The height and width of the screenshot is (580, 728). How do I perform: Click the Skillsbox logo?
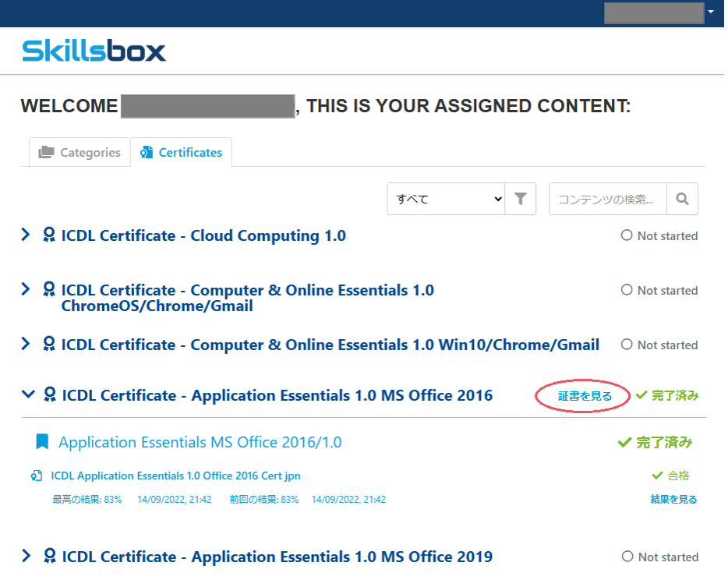pos(94,51)
